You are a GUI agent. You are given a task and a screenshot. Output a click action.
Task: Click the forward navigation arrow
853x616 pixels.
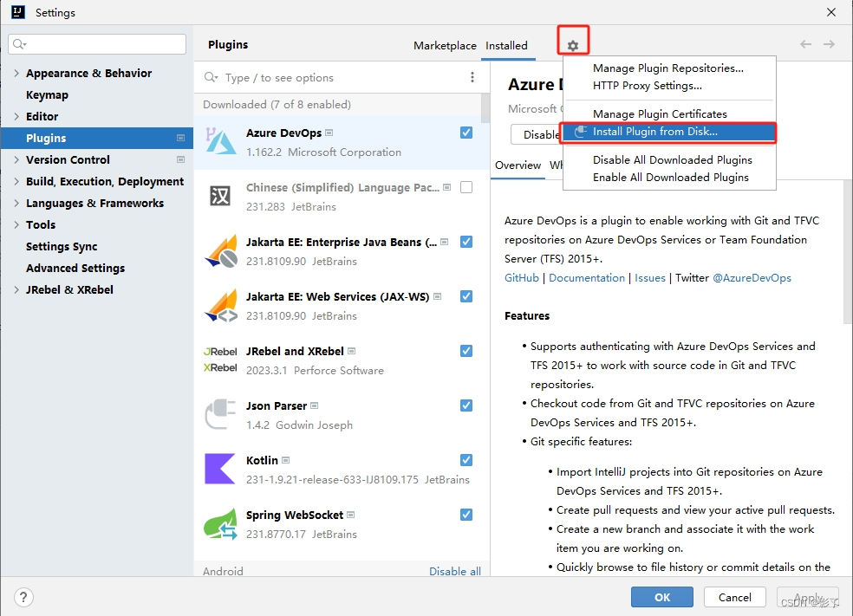pyautogui.click(x=829, y=44)
